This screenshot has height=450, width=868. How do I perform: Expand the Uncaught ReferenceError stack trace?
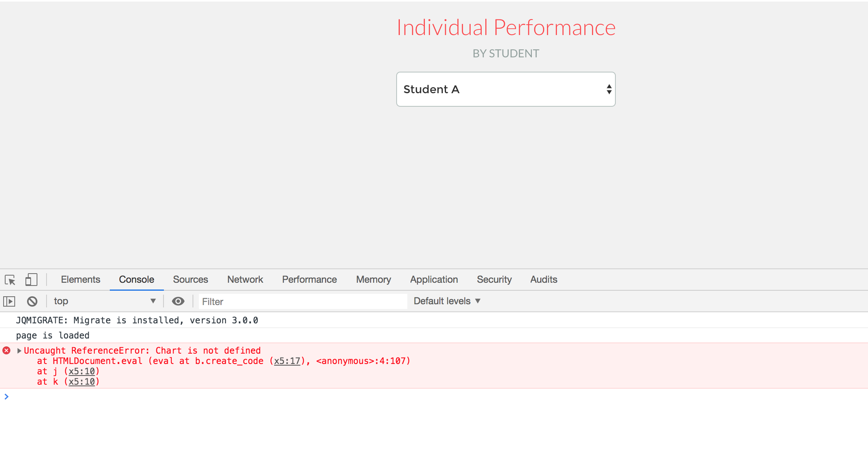19,351
